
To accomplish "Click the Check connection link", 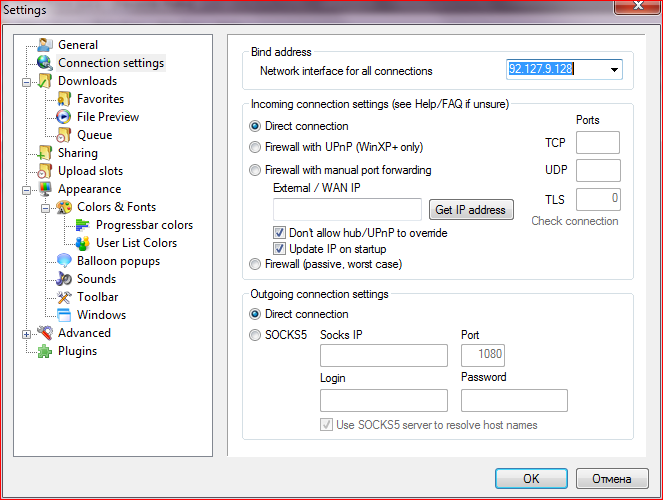I will tap(575, 221).
